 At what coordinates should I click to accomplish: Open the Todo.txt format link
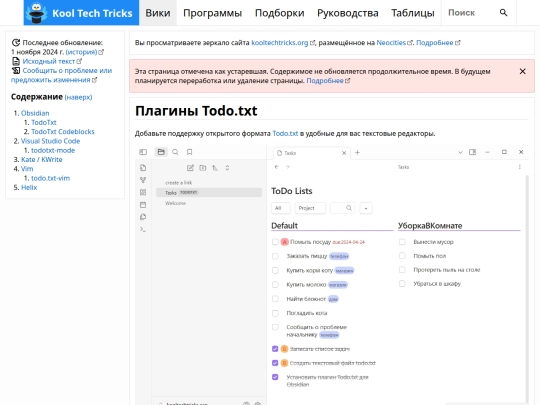285,134
